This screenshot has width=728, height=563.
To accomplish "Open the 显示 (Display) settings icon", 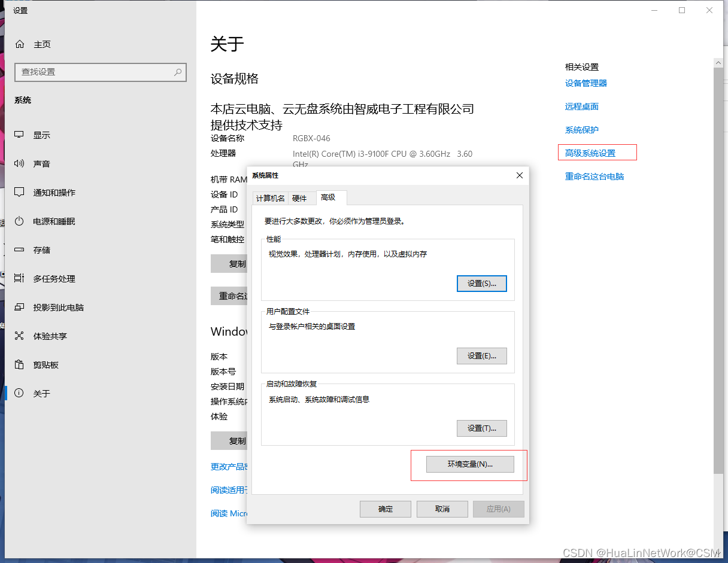I will click(x=19, y=135).
